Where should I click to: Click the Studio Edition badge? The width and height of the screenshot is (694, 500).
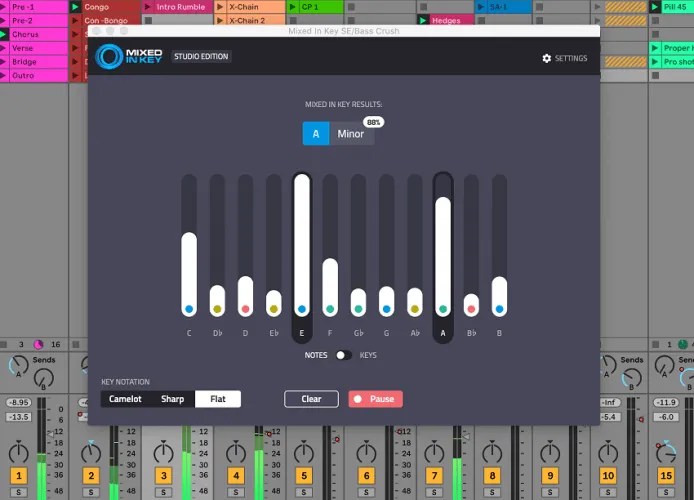[x=201, y=56]
